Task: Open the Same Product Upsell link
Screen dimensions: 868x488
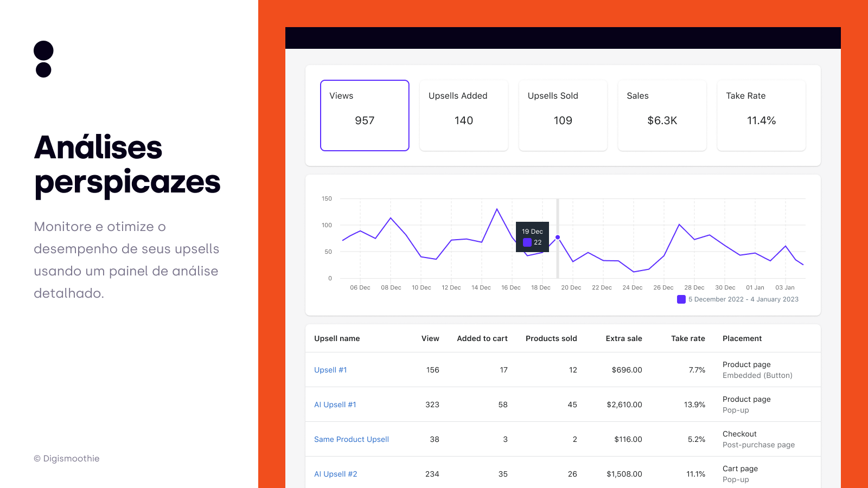Action: pyautogui.click(x=352, y=439)
